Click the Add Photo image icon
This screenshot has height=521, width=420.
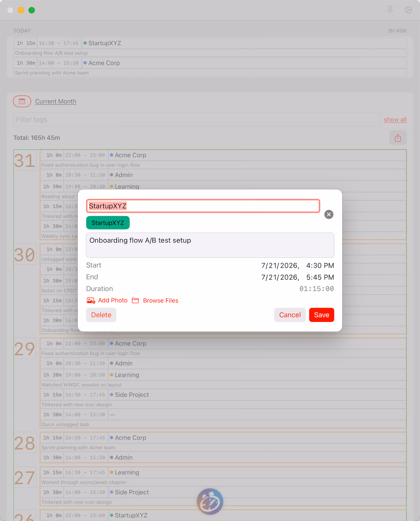tap(91, 300)
